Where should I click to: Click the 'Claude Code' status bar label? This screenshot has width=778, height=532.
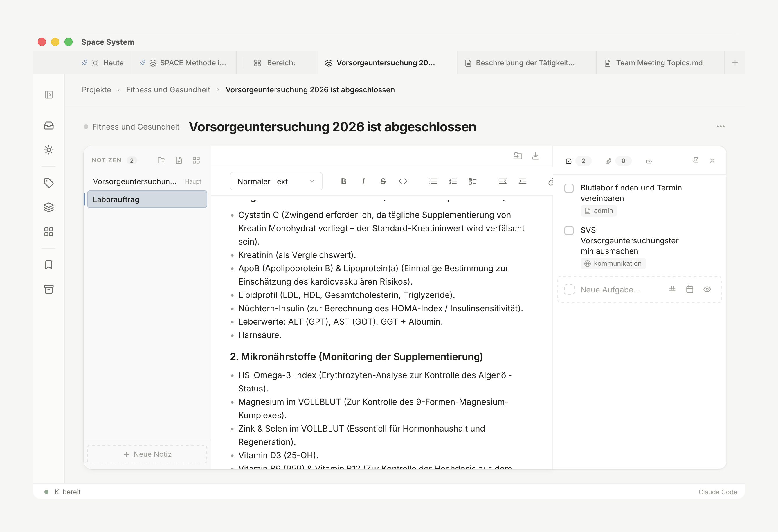(718, 492)
